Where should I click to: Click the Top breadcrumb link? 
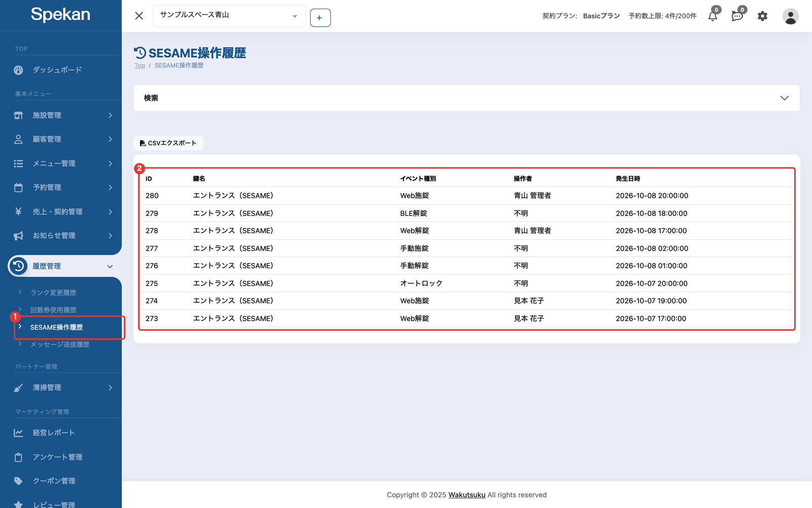tap(140, 66)
